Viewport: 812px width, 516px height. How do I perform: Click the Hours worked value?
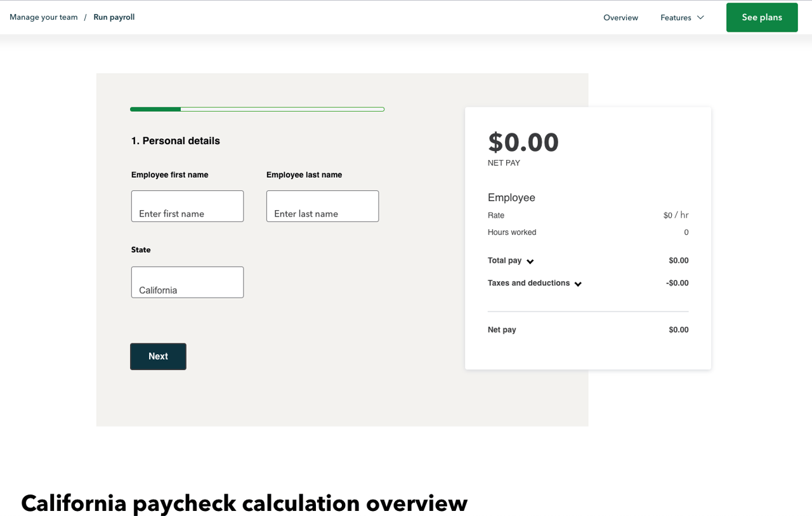(x=686, y=232)
